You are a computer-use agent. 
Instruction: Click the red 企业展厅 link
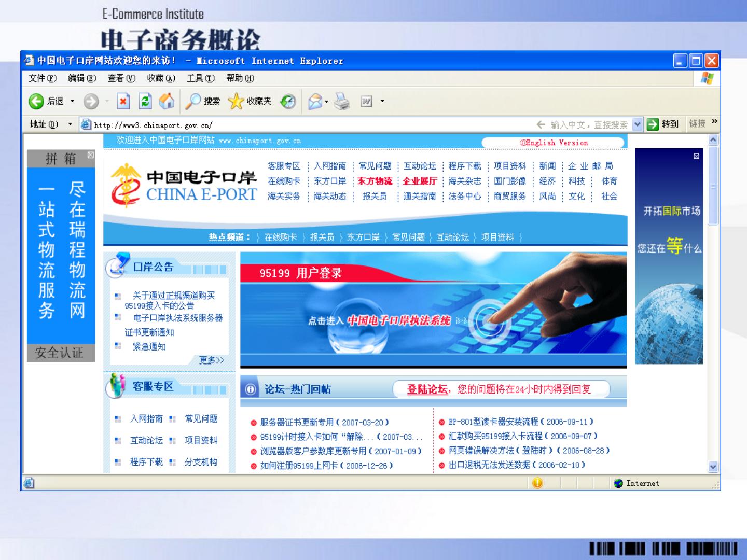pyautogui.click(x=420, y=181)
